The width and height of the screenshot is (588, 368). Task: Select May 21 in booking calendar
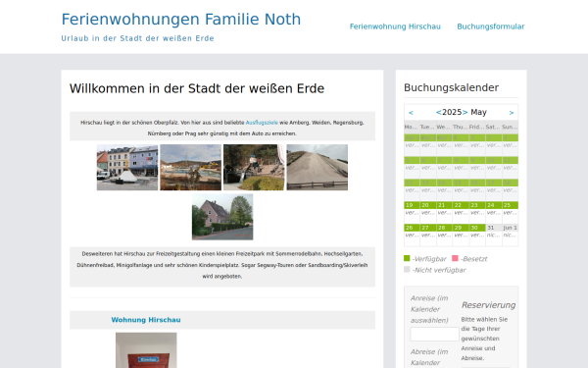click(445, 213)
